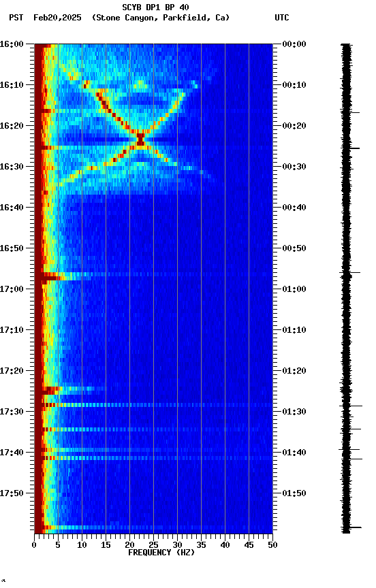Click the '17:50' PST time label
This screenshot has height=588, width=376.
(12, 494)
